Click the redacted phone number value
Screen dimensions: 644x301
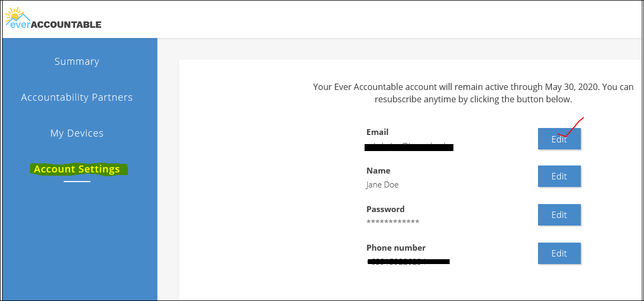(408, 261)
